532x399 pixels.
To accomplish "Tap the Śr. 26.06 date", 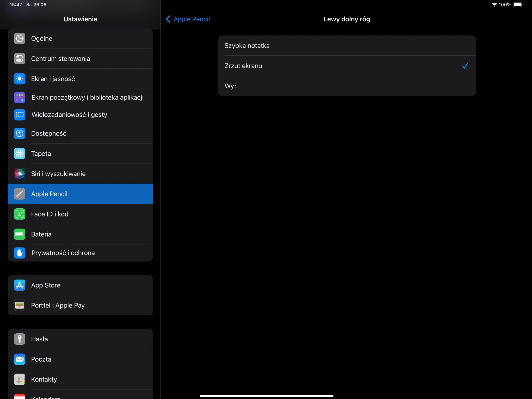I will click(x=36, y=5).
